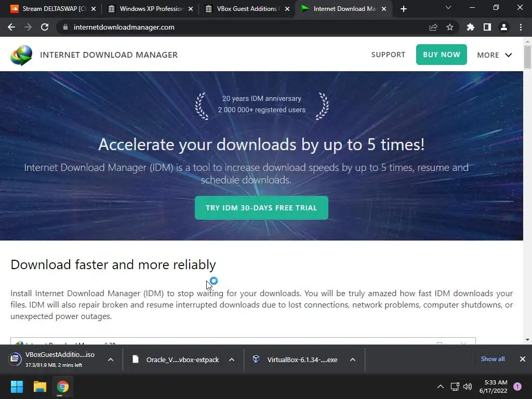The height and width of the screenshot is (399, 532).
Task: Open the Oracle vbox-extpack download
Action: tap(177, 360)
